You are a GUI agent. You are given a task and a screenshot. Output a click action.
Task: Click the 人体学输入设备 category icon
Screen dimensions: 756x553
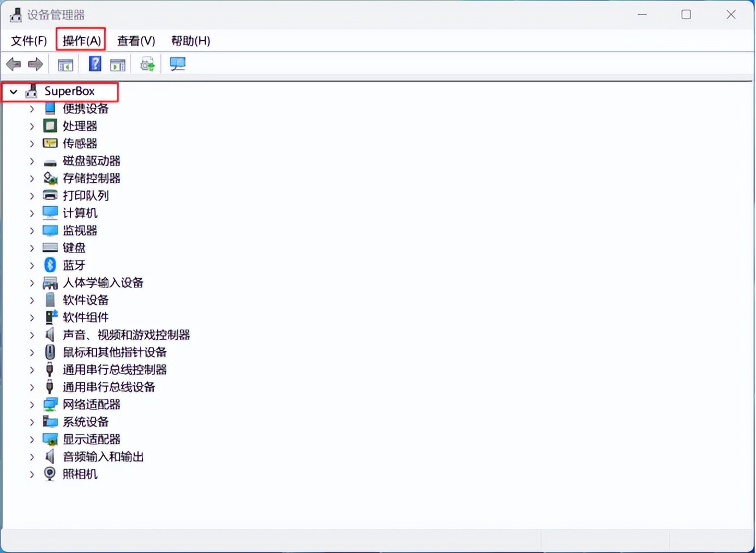point(50,282)
